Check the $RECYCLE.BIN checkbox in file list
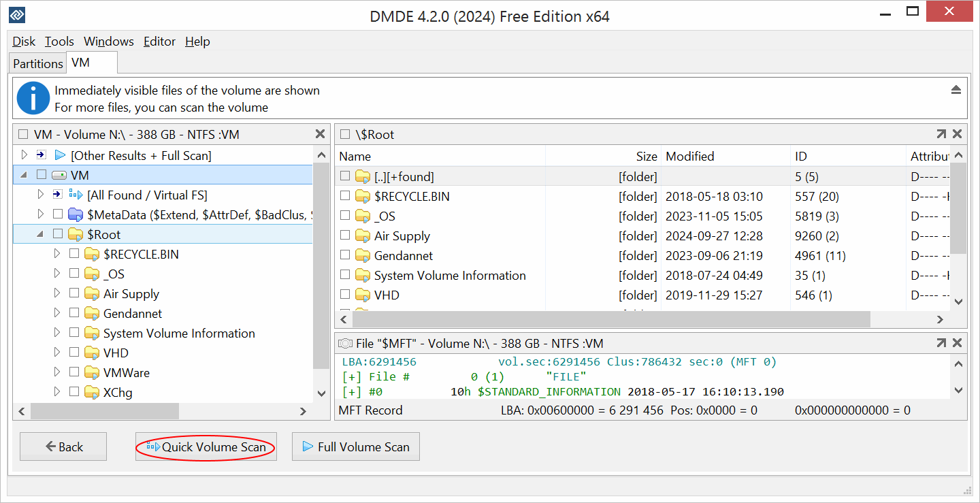Screen dimensions: 980x503 tap(345, 196)
